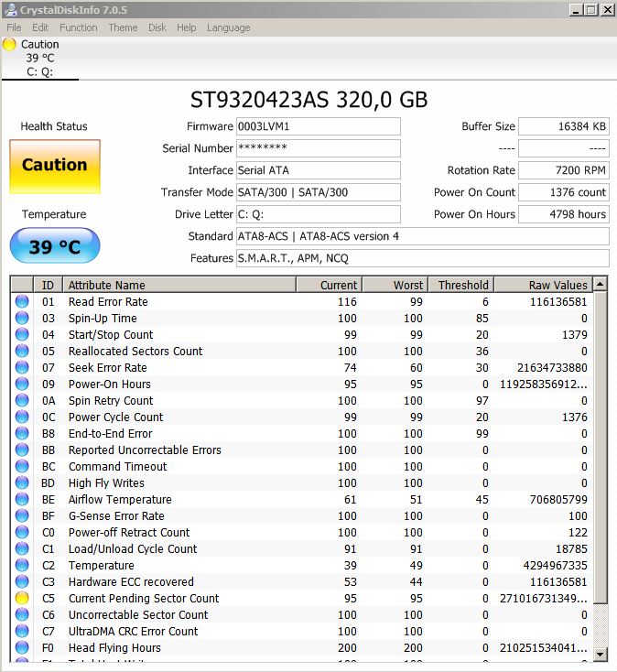This screenshot has height=672, width=617.
Task: Select the Caution 39 °C disk tab
Action: pyautogui.click(x=40, y=58)
